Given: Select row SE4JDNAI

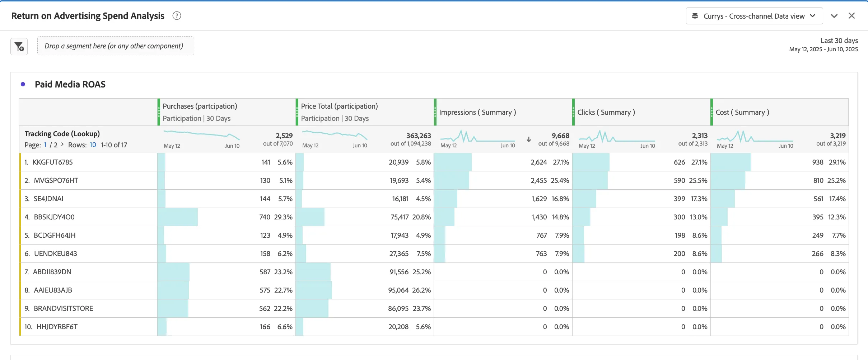Looking at the screenshot, I should tap(434, 199).
